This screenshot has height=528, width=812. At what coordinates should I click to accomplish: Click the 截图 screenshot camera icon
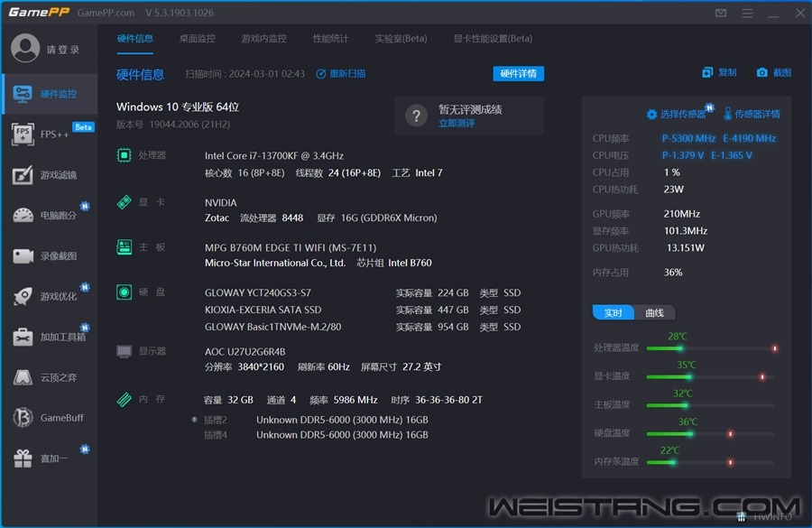click(761, 72)
